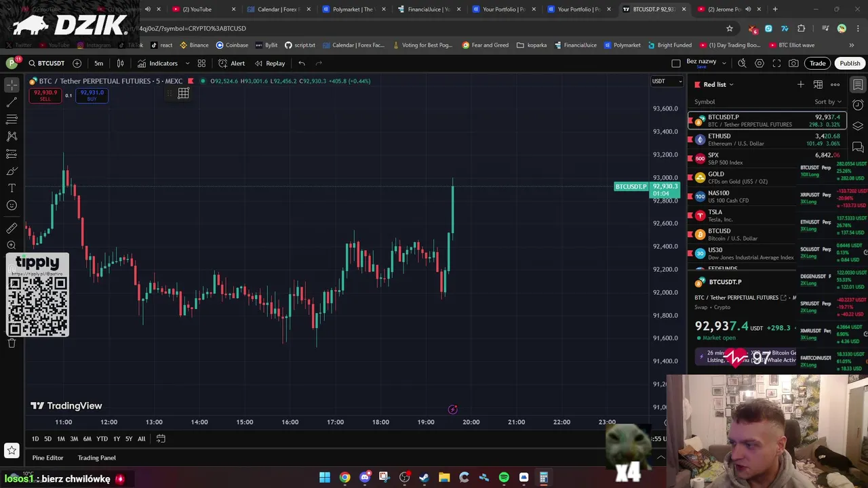The width and height of the screenshot is (868, 488).
Task: Click the Publish button
Action: (850, 63)
